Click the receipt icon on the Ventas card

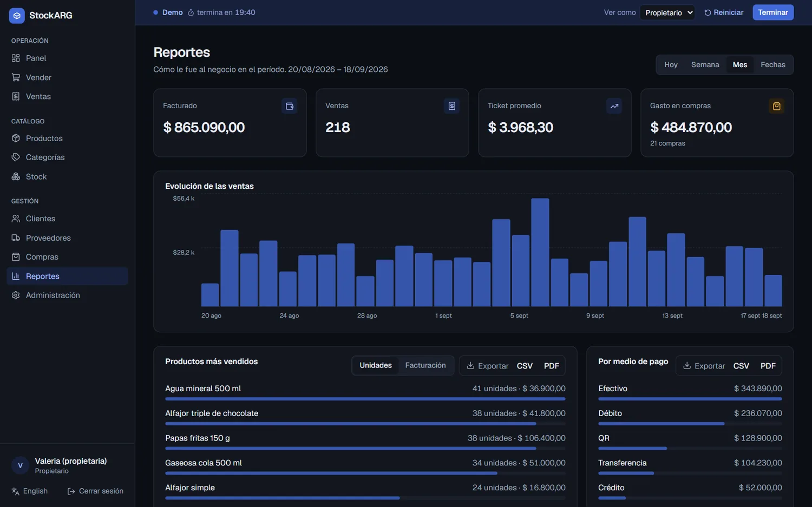452,106
